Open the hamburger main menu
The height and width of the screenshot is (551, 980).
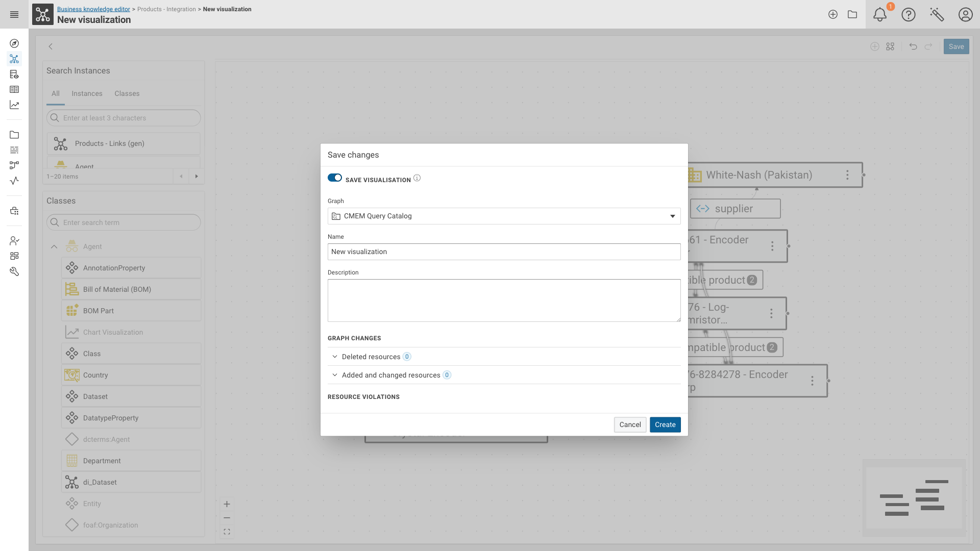click(14, 15)
